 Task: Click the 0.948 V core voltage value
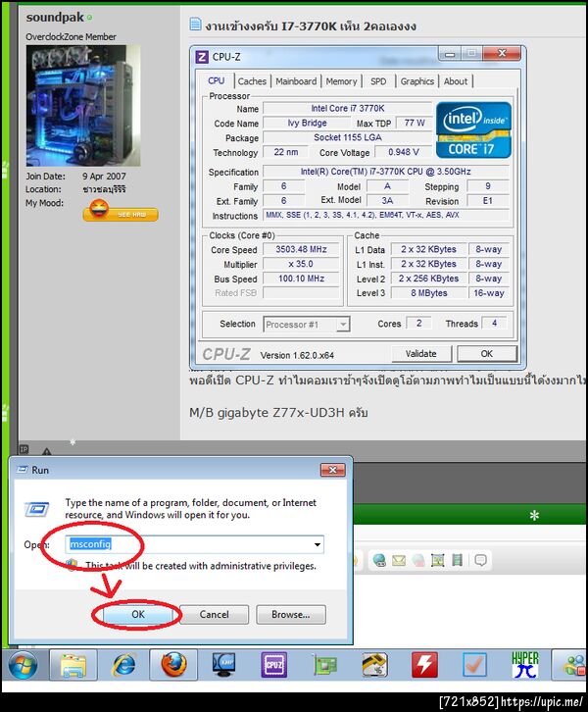[x=404, y=152]
